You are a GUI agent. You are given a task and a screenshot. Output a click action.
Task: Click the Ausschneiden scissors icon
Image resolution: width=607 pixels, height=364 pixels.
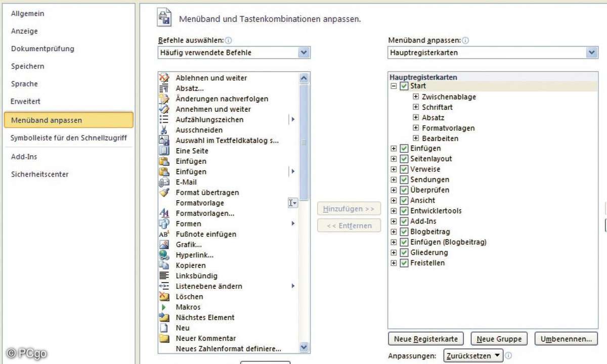pos(164,130)
